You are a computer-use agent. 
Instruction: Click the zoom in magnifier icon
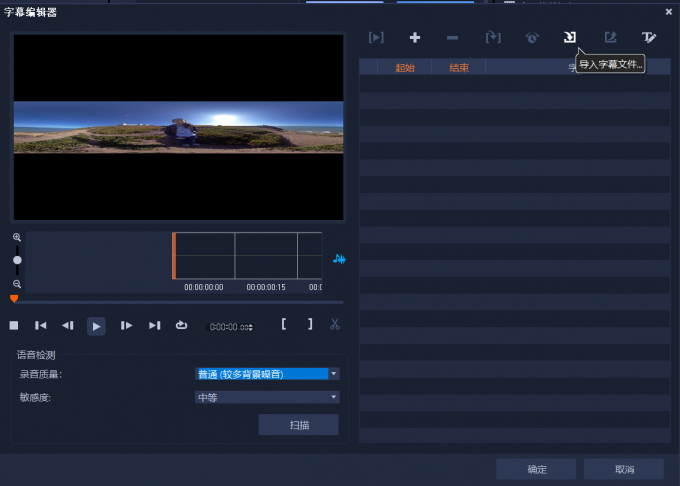17,237
